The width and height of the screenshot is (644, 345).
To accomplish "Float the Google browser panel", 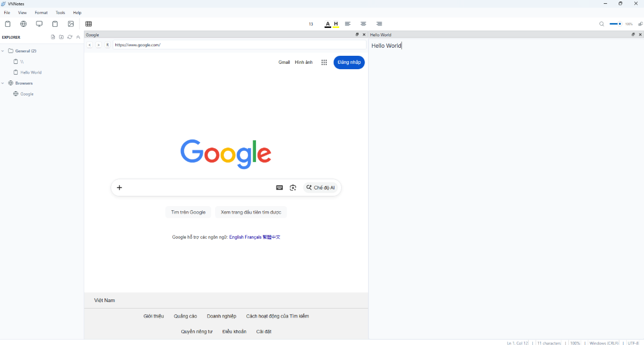I will 357,34.
